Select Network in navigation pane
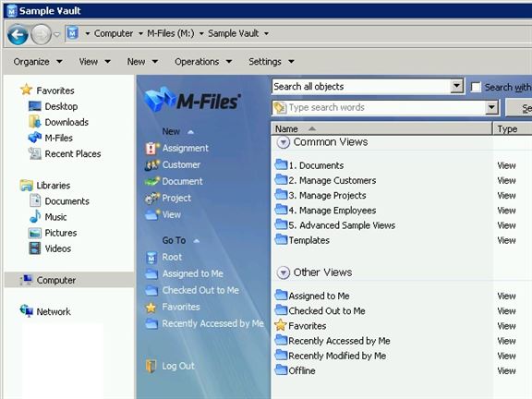This screenshot has width=532, height=399. tap(45, 311)
